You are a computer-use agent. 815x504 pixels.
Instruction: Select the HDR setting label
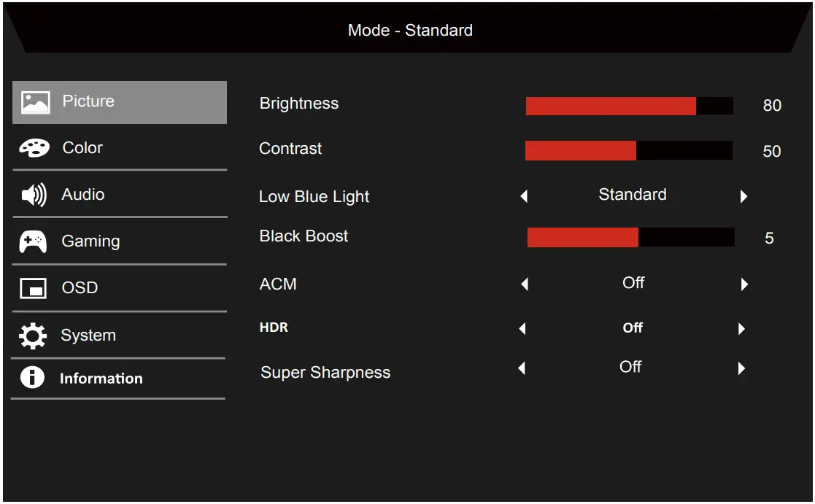(274, 327)
